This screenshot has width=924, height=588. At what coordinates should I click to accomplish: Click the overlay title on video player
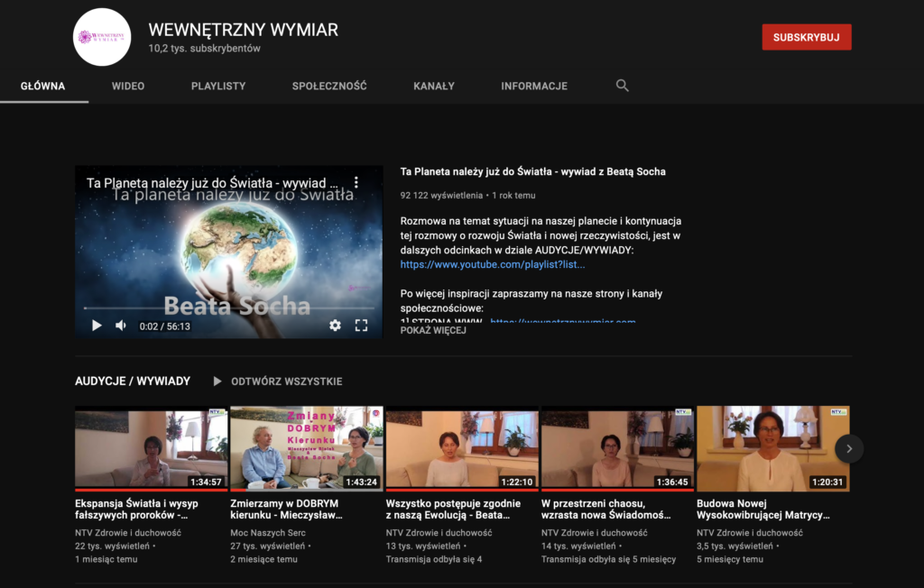coord(212,183)
